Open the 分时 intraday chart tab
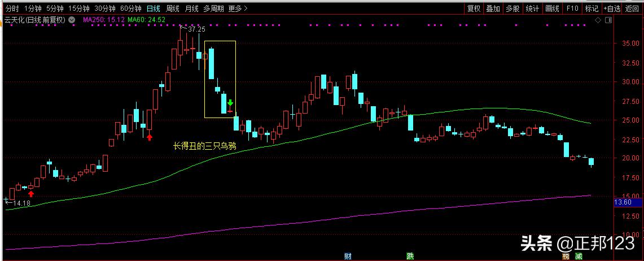This screenshot has height=261, width=644. (13, 8)
